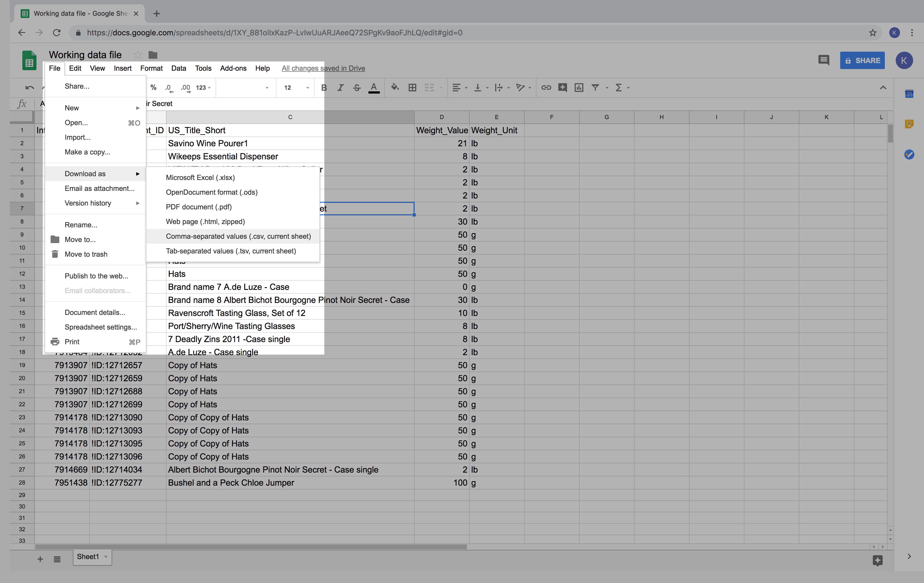Select Tab-separated values (.tsv, current sheet)

(233, 251)
